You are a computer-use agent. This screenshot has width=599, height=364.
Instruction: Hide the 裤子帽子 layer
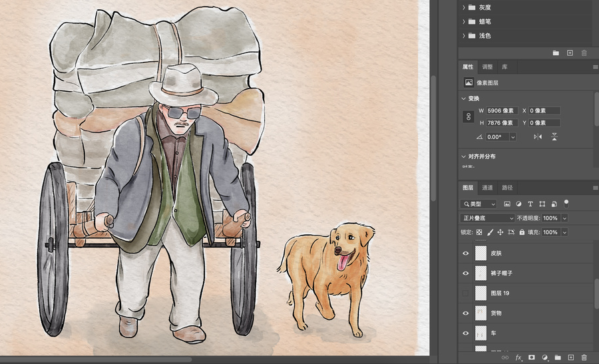coord(465,273)
